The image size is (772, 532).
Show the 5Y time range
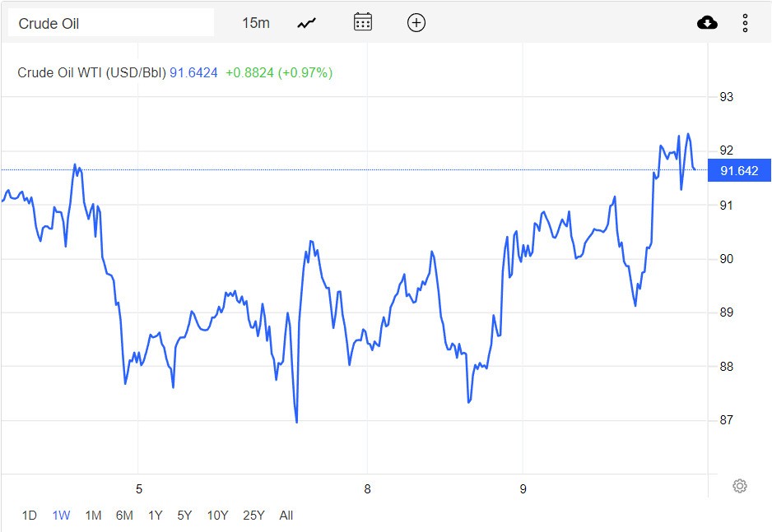pos(184,516)
